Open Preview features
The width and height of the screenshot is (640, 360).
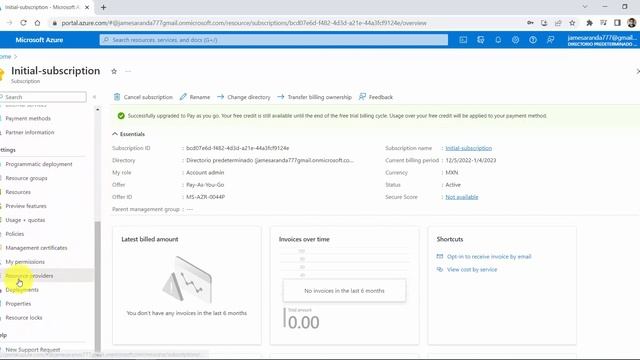coord(26,206)
